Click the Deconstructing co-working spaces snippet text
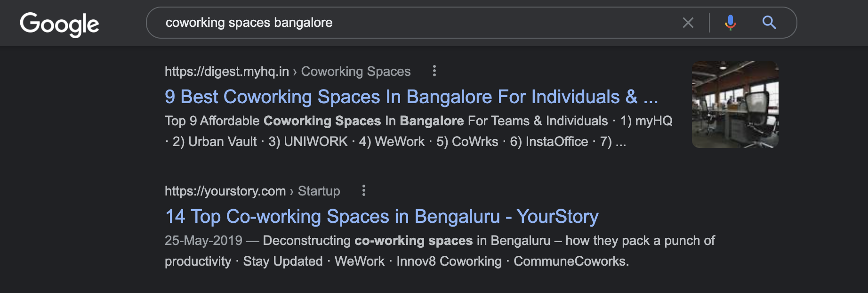This screenshot has width=868, height=293. tap(368, 240)
